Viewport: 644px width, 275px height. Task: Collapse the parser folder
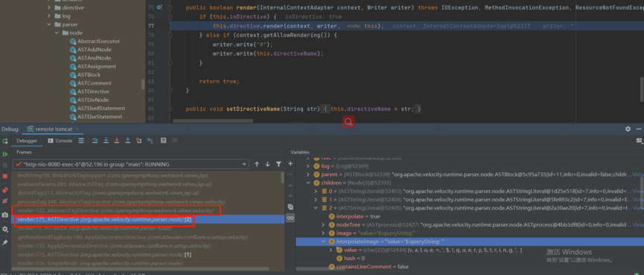(x=49, y=25)
